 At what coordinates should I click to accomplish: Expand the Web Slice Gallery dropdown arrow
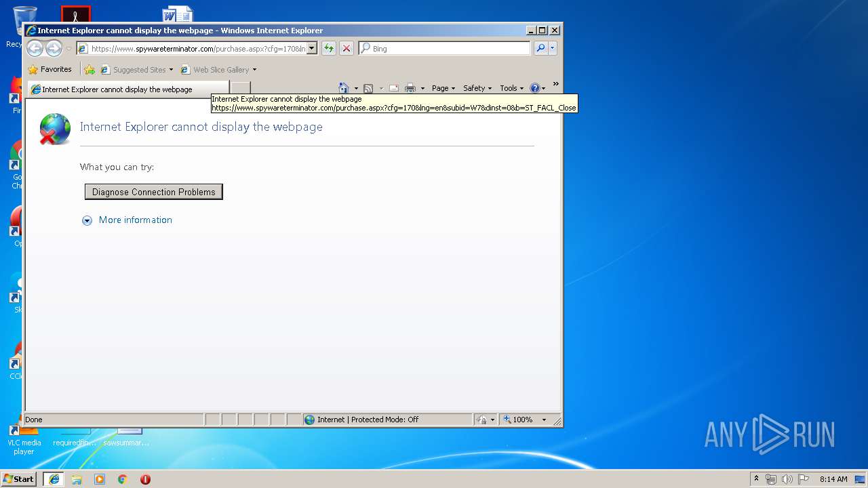point(254,70)
